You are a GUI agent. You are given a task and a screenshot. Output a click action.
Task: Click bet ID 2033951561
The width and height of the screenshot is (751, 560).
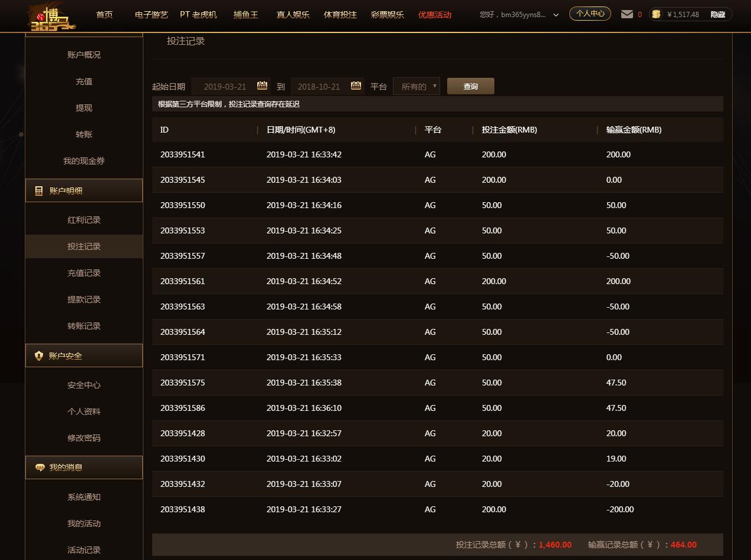tap(183, 281)
